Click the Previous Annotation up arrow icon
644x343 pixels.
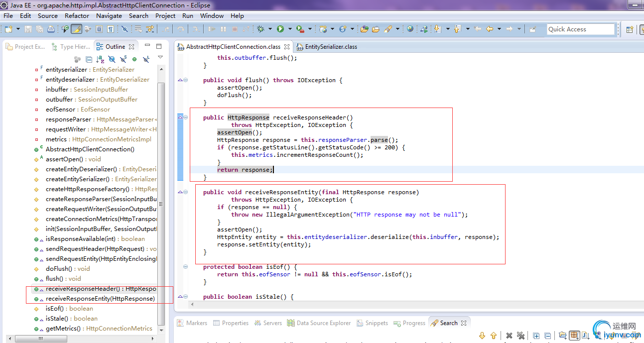(457, 29)
